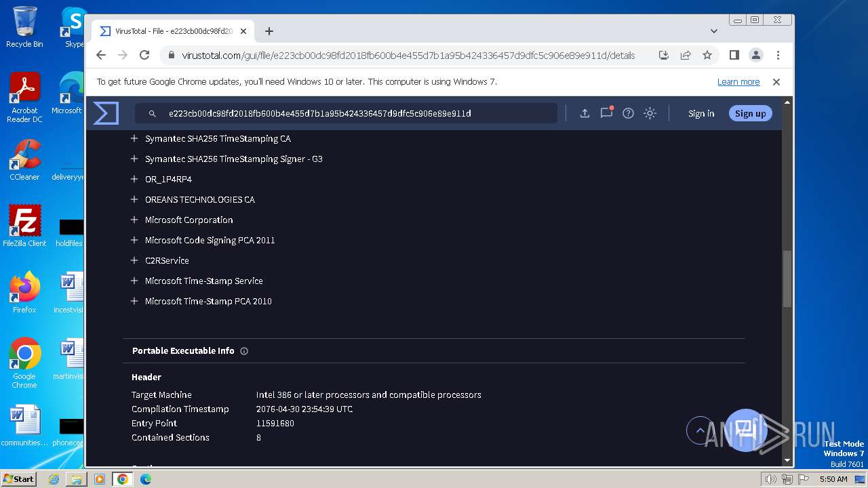Open a new tab with the plus button
The width and height of the screenshot is (868, 488).
(269, 31)
